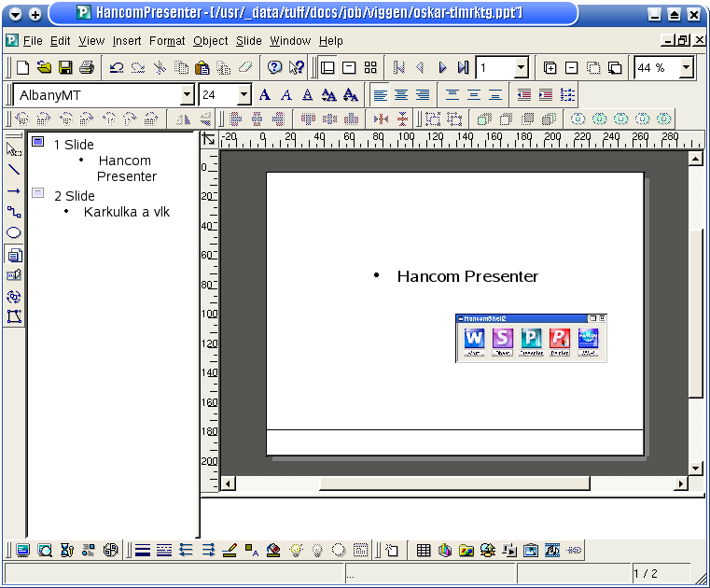Click zoom in plus icon
Image resolution: width=710 pixels, height=588 pixels.
point(550,68)
